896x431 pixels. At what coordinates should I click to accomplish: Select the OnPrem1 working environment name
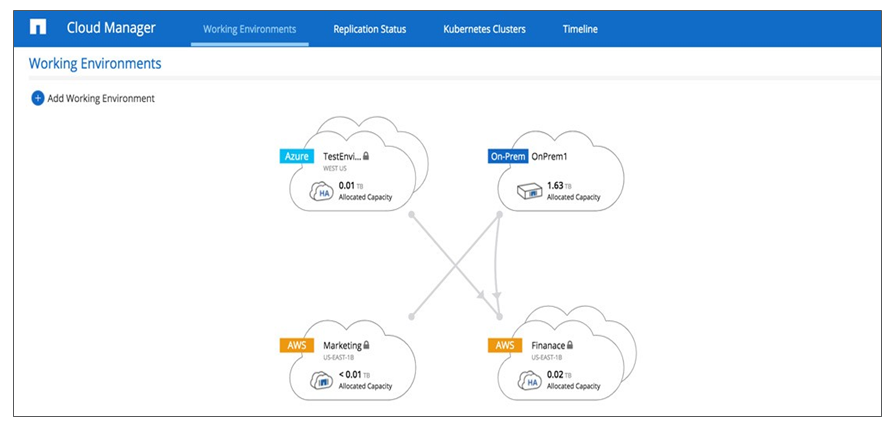click(551, 155)
